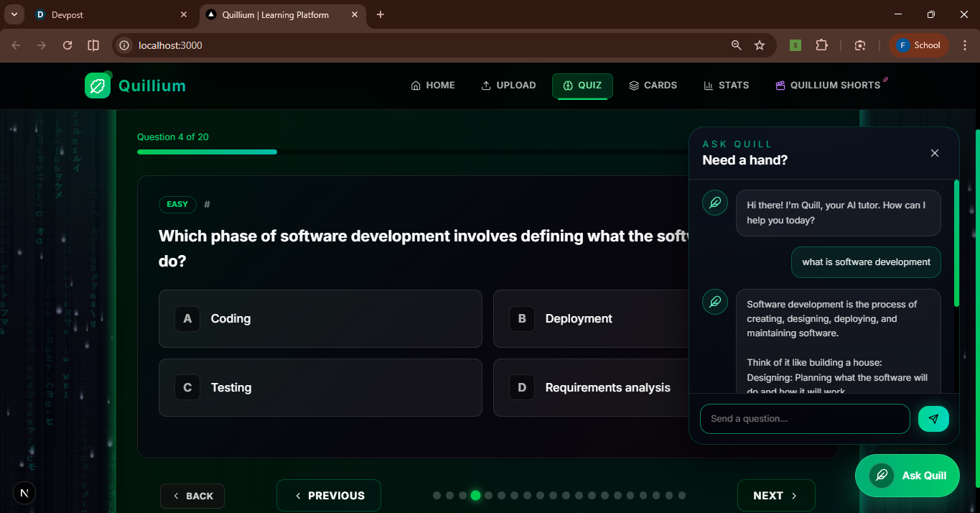
Task: Open the Stats page
Action: pos(727,85)
